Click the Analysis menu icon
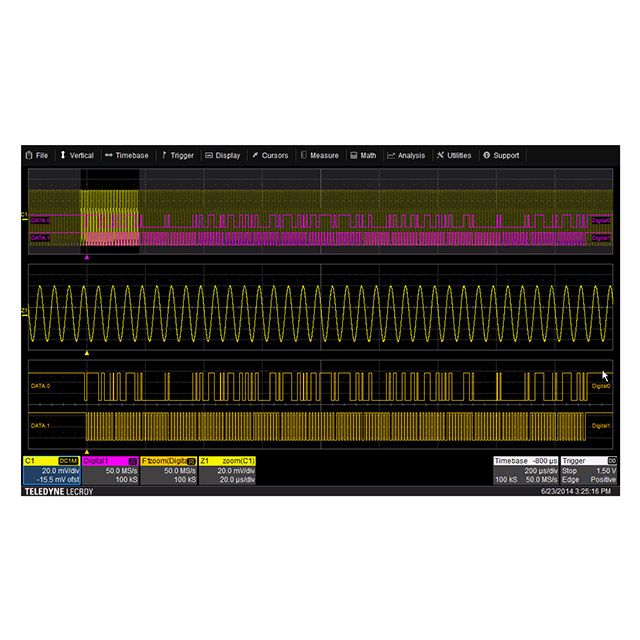 click(x=389, y=155)
